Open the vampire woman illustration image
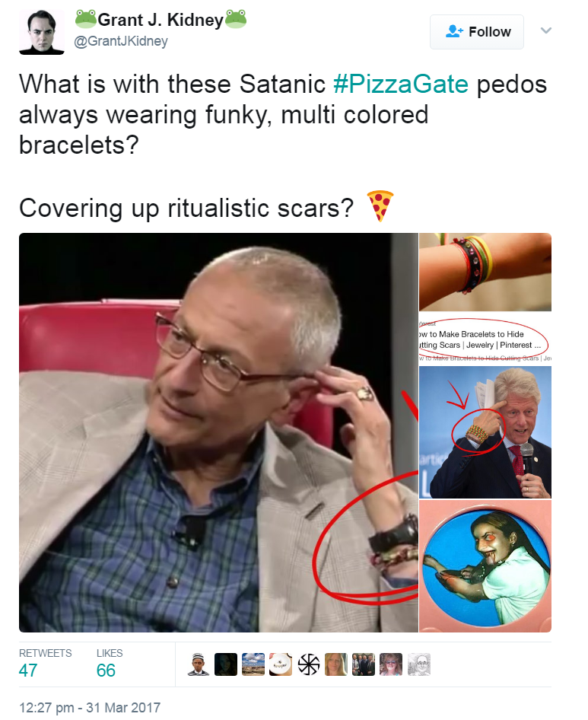Screen dimensions: 588x720 click(485, 566)
